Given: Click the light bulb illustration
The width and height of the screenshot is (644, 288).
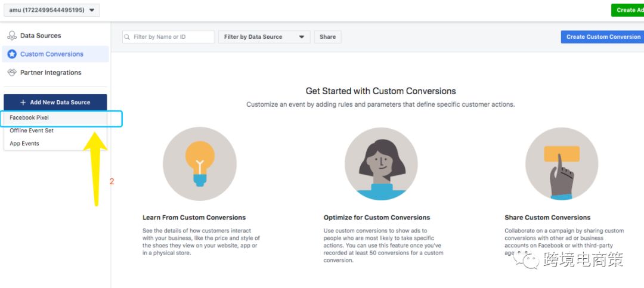Looking at the screenshot, I should [x=200, y=164].
